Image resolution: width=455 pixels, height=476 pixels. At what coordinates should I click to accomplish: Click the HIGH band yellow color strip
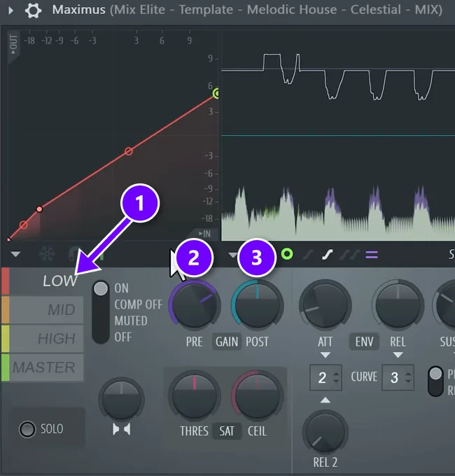click(x=5, y=339)
